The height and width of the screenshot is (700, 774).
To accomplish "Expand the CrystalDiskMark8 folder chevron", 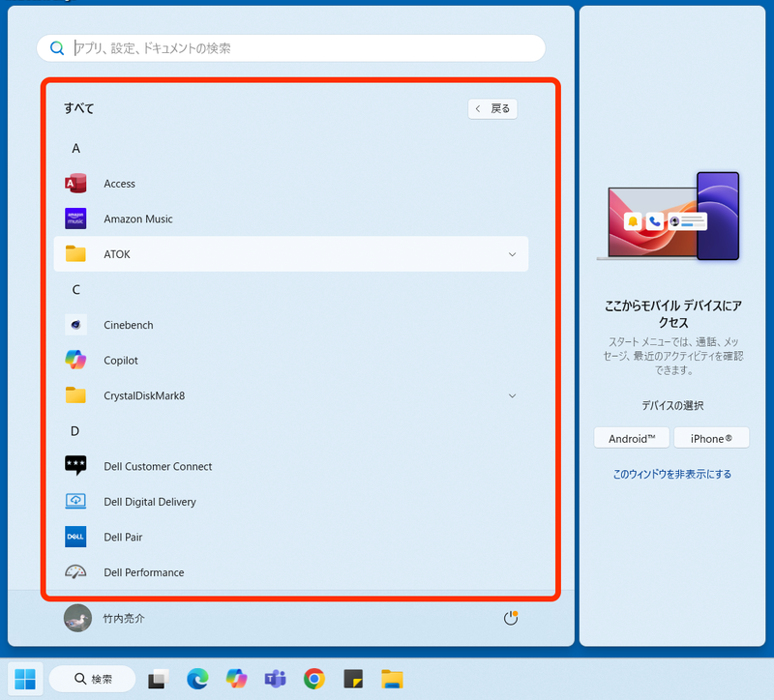I will [x=513, y=395].
